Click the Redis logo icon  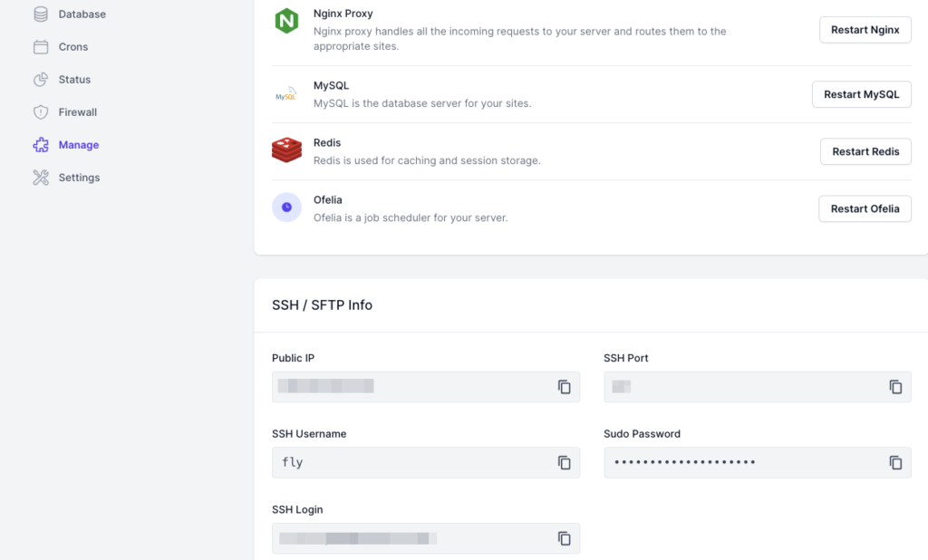[x=287, y=150]
